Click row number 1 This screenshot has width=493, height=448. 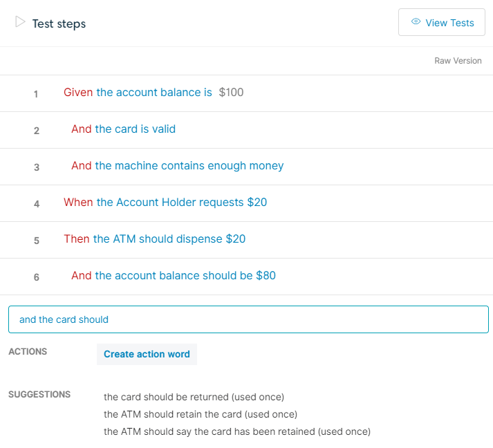pos(36,94)
